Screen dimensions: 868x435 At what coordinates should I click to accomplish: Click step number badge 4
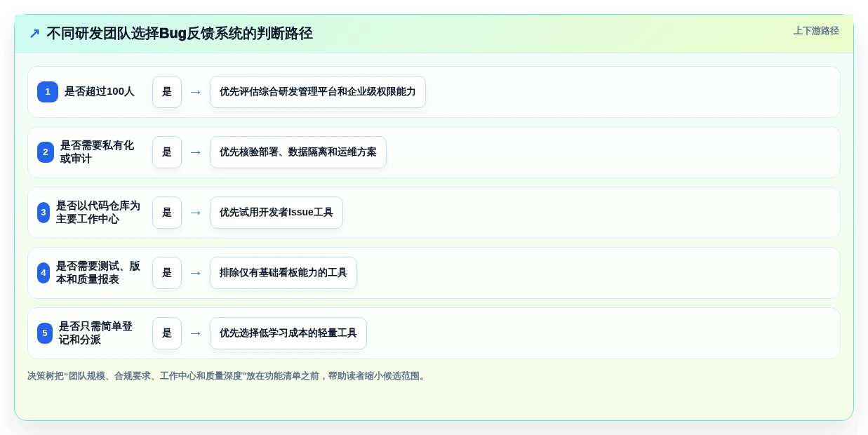44,273
